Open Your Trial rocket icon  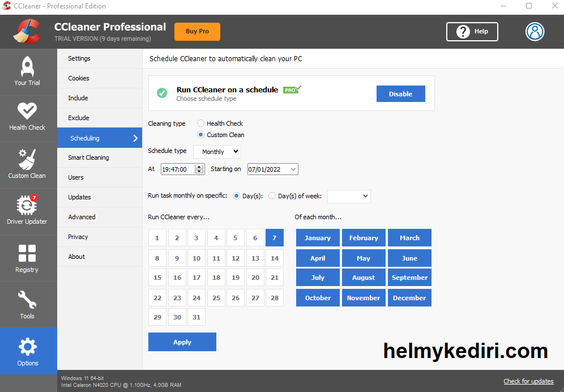[27, 67]
